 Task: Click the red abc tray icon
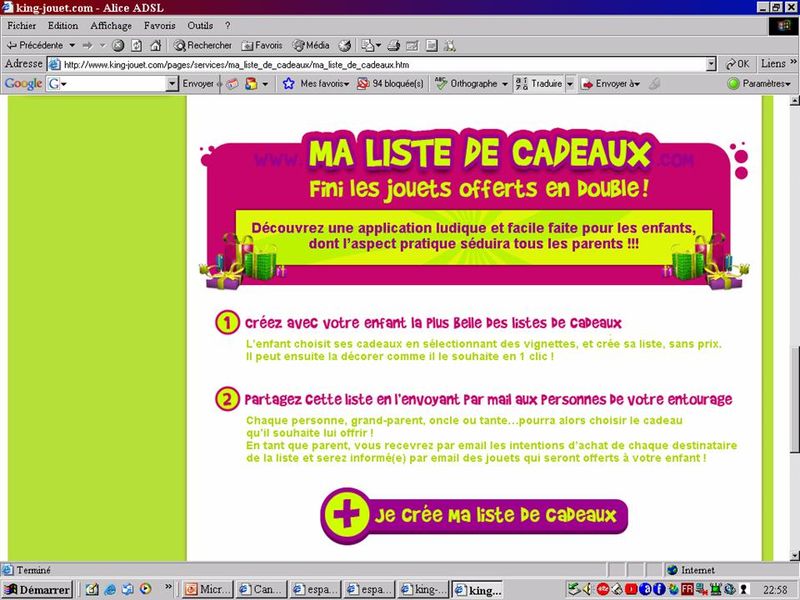(603, 589)
